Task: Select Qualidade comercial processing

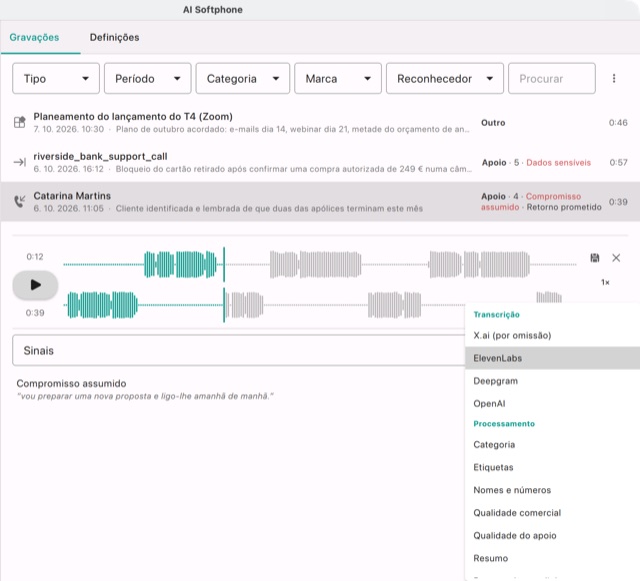Action: pyautogui.click(x=552, y=513)
